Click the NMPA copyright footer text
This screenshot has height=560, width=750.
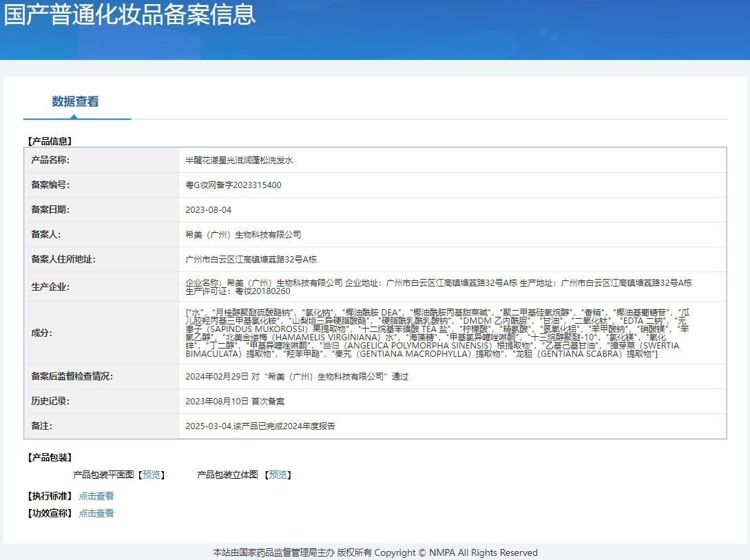point(375,553)
